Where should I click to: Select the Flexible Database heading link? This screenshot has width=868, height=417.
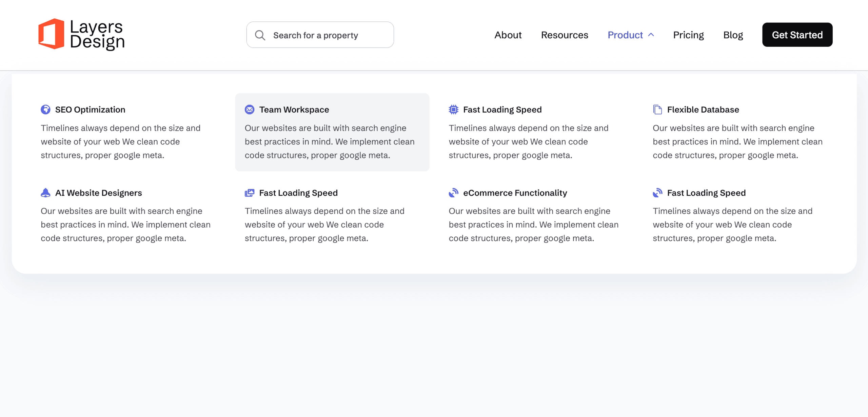coord(703,110)
